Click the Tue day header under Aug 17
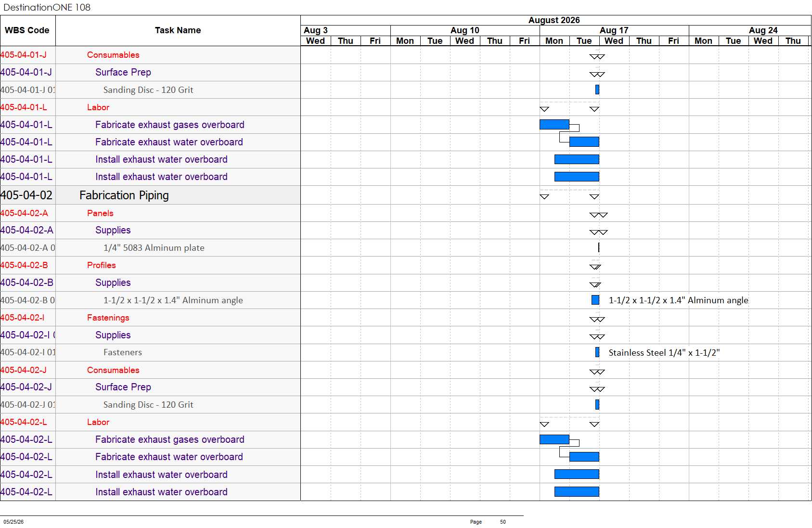Image resolution: width=812 pixels, height=528 pixels. coord(584,41)
